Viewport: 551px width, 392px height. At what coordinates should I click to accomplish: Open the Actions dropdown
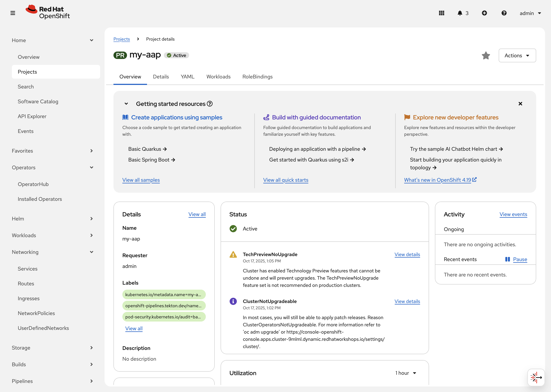[517, 55]
